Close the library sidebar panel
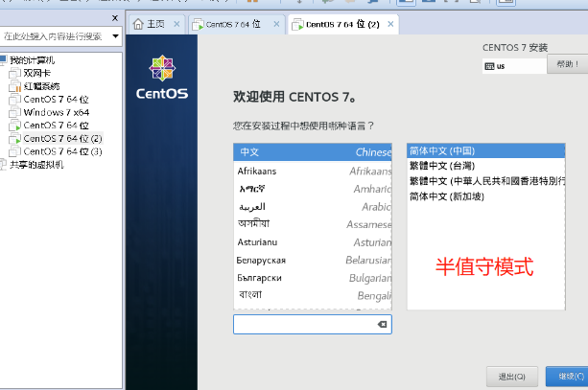 (115, 18)
